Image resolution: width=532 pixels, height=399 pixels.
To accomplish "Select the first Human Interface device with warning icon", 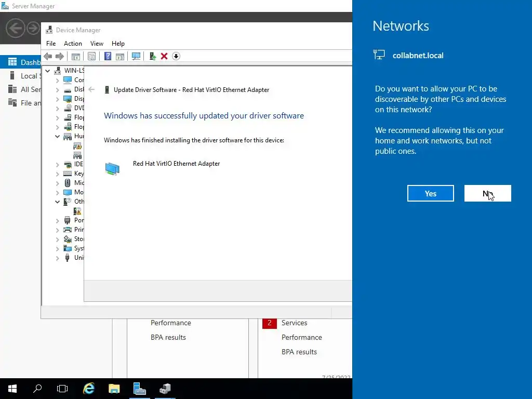I will [x=77, y=146].
